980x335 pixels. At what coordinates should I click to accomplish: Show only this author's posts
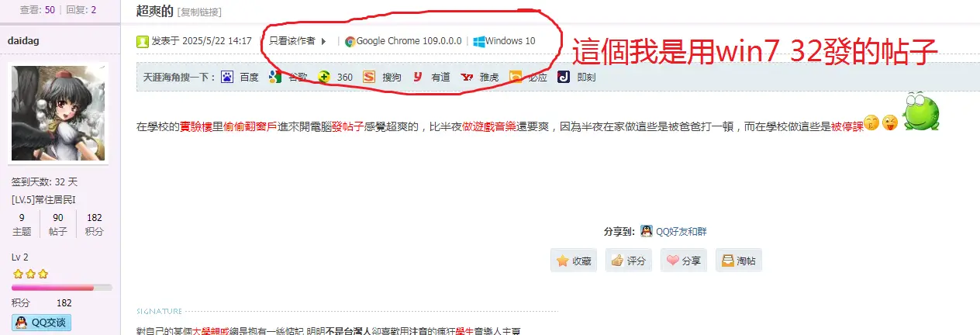292,41
